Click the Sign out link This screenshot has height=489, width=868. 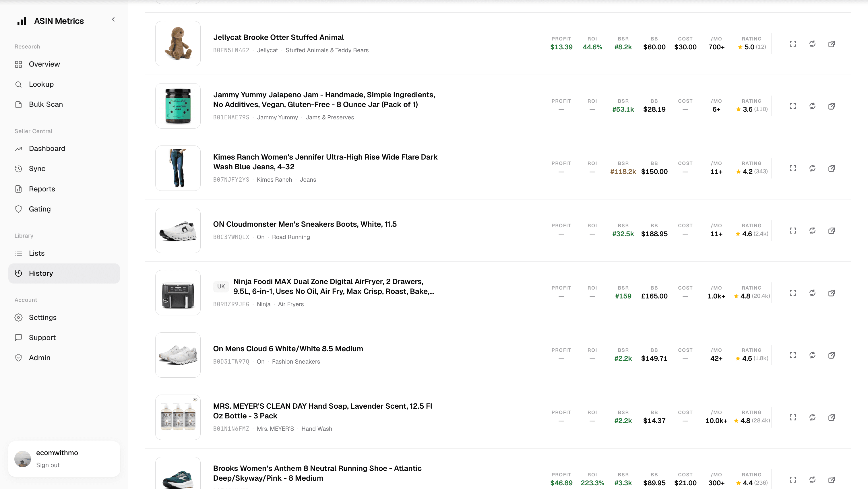[x=48, y=465]
